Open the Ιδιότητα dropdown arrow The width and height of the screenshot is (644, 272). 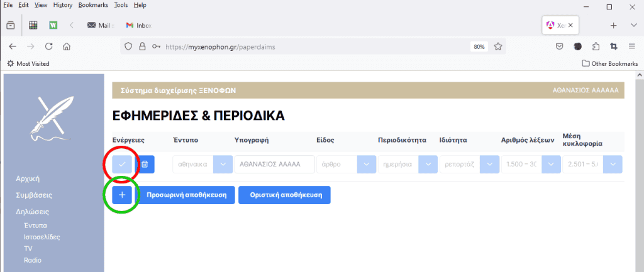click(489, 165)
